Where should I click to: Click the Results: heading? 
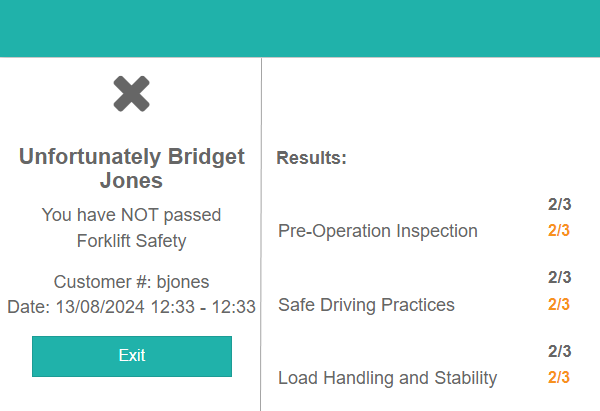pos(311,158)
